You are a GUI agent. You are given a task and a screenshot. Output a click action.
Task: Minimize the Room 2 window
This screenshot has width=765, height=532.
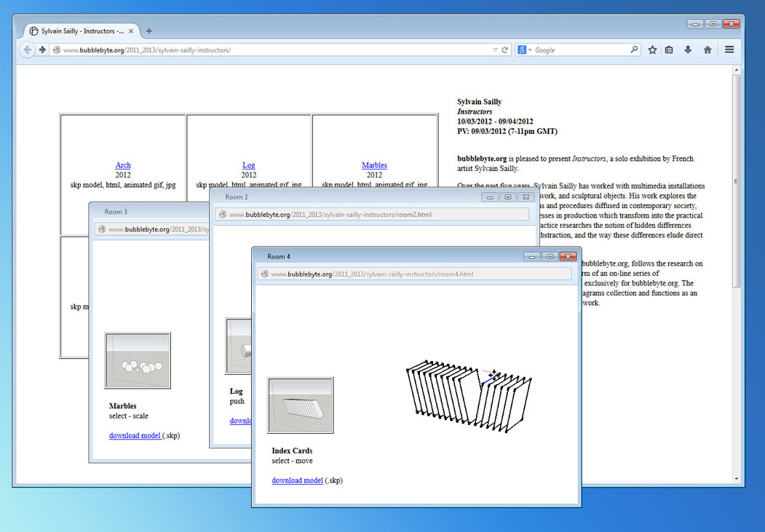[x=490, y=197]
